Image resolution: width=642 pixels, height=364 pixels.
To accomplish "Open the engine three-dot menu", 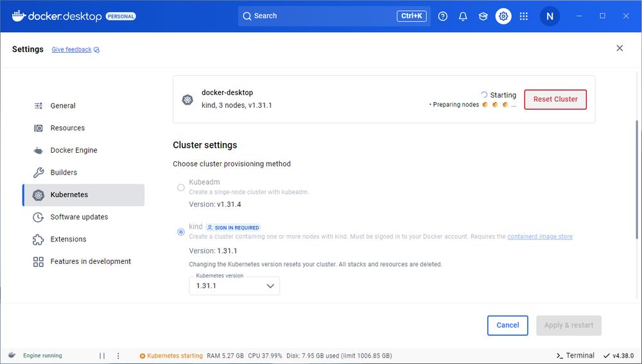I will 118,356.
